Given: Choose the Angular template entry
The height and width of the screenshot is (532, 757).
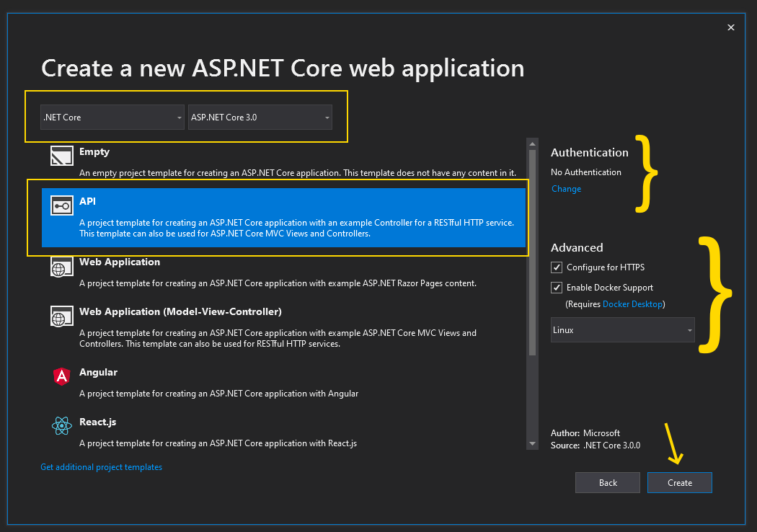Looking at the screenshot, I should point(98,373).
